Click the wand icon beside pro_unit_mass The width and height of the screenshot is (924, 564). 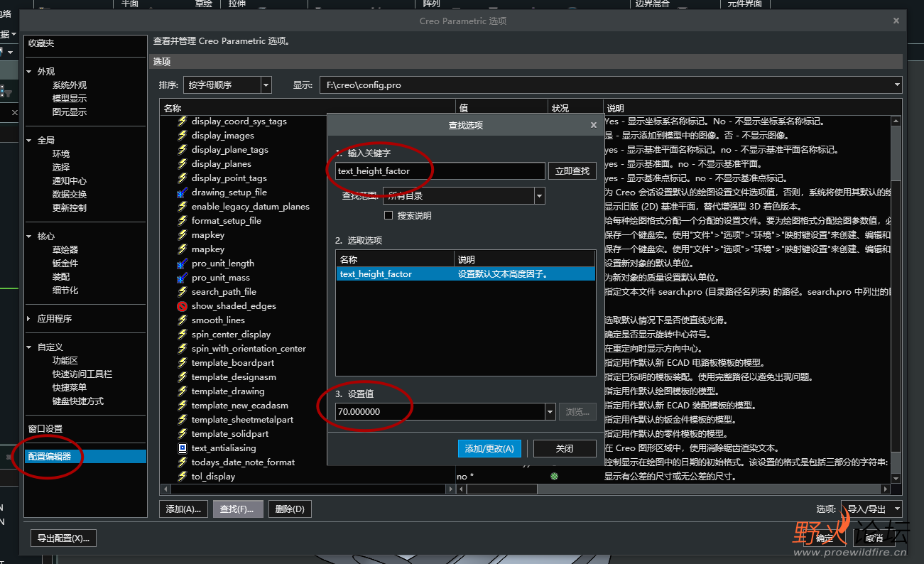point(183,278)
